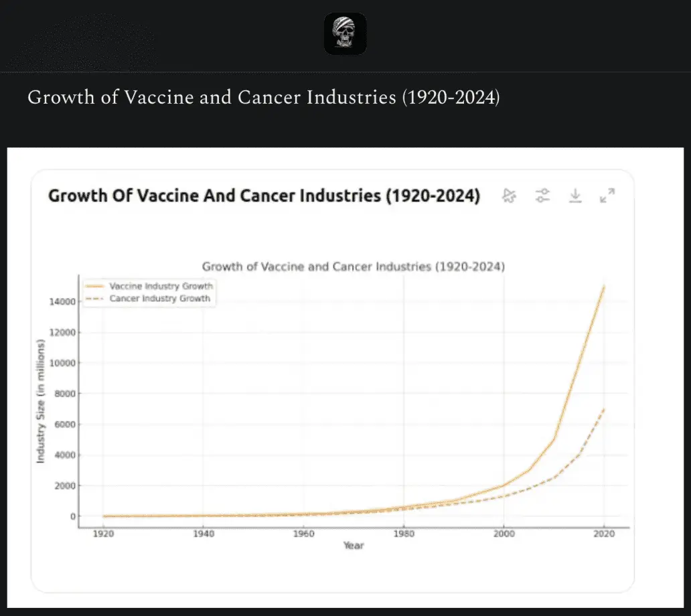Click the dark page heading text
This screenshot has height=616, width=691.
263,98
